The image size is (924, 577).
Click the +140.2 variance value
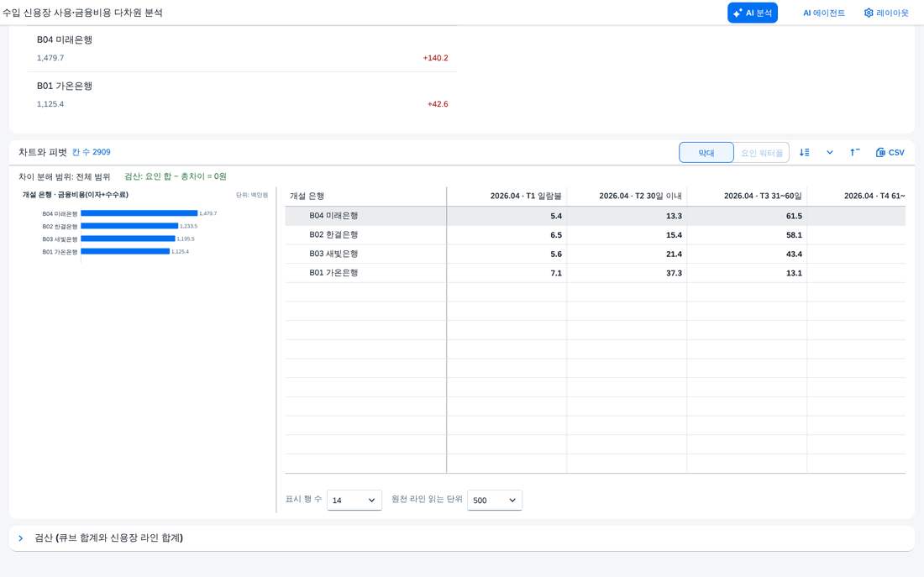(x=435, y=58)
